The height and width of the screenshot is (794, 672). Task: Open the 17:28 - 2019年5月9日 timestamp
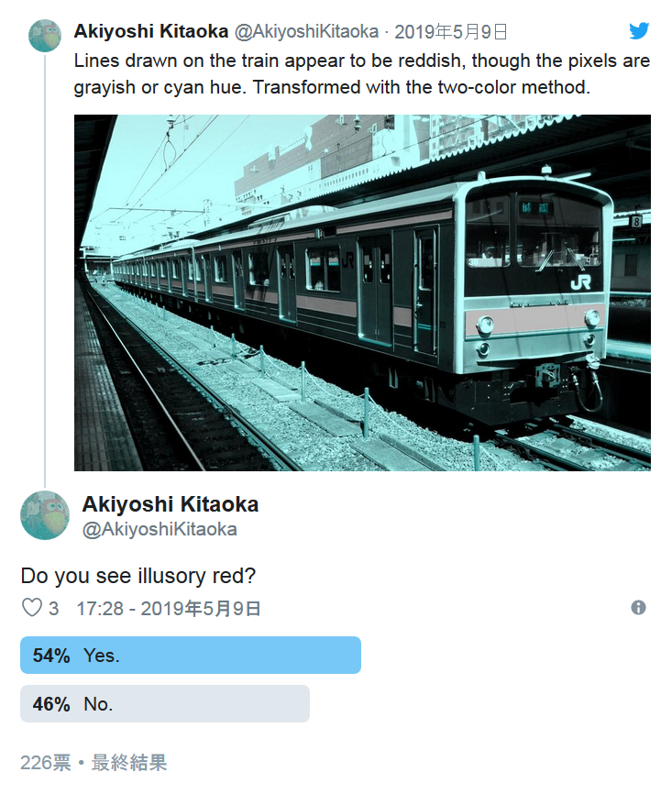pyautogui.click(x=169, y=608)
